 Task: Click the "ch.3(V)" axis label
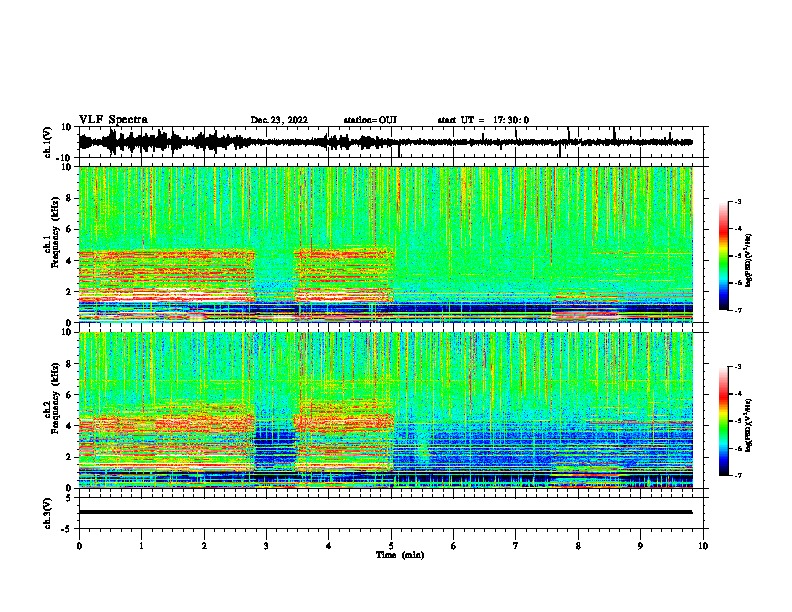tap(48, 514)
